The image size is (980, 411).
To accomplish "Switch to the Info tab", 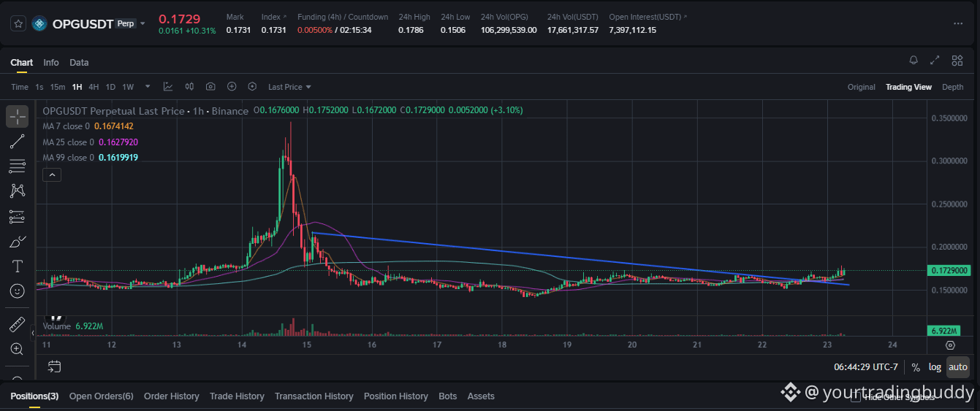I will pos(51,62).
